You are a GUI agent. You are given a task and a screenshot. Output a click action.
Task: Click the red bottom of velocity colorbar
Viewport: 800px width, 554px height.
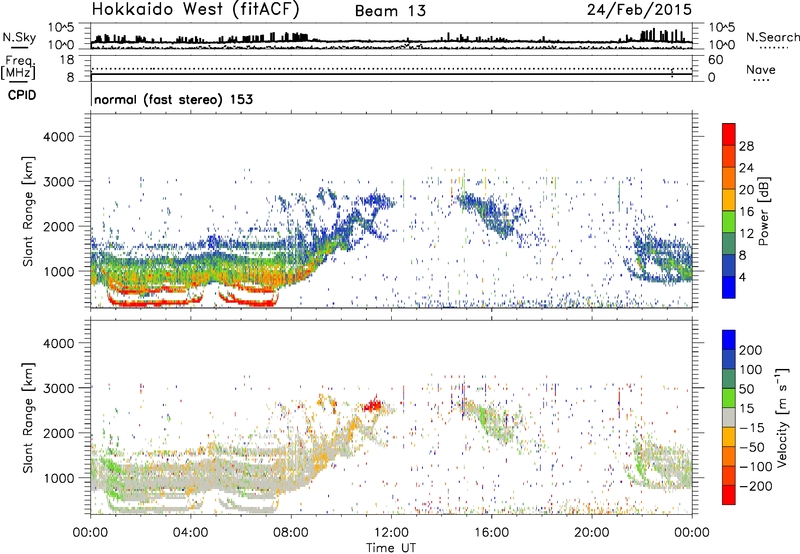coord(729,495)
